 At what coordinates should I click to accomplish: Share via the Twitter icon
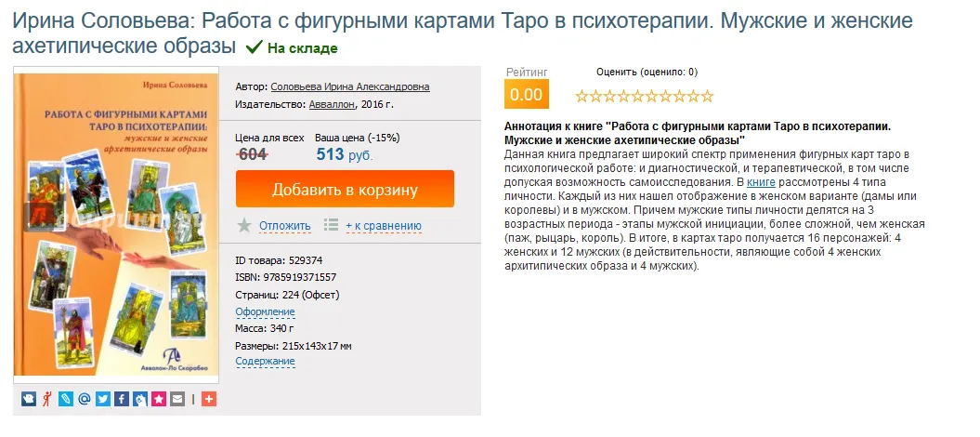point(102,399)
